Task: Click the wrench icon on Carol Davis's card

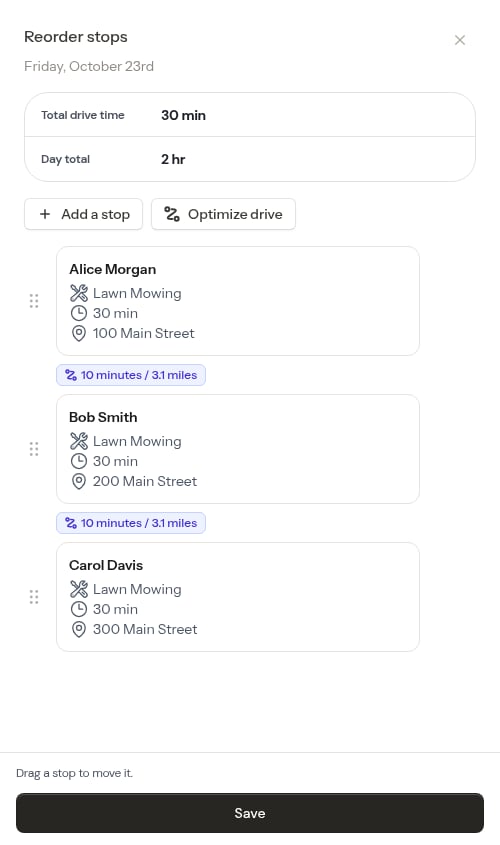Action: pyautogui.click(x=79, y=589)
